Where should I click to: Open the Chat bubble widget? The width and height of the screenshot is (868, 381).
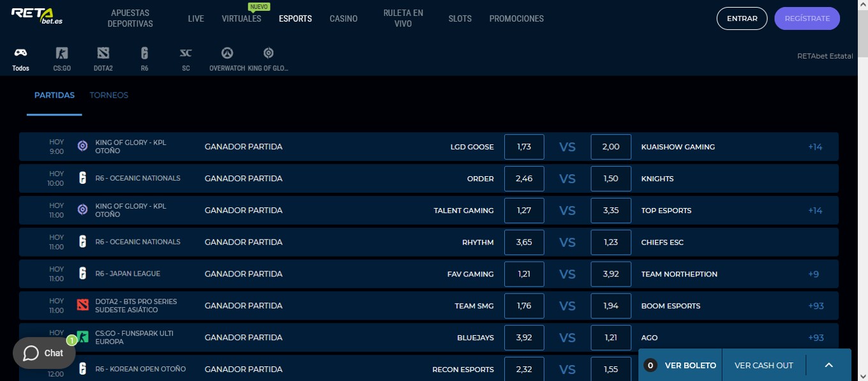pyautogui.click(x=44, y=353)
